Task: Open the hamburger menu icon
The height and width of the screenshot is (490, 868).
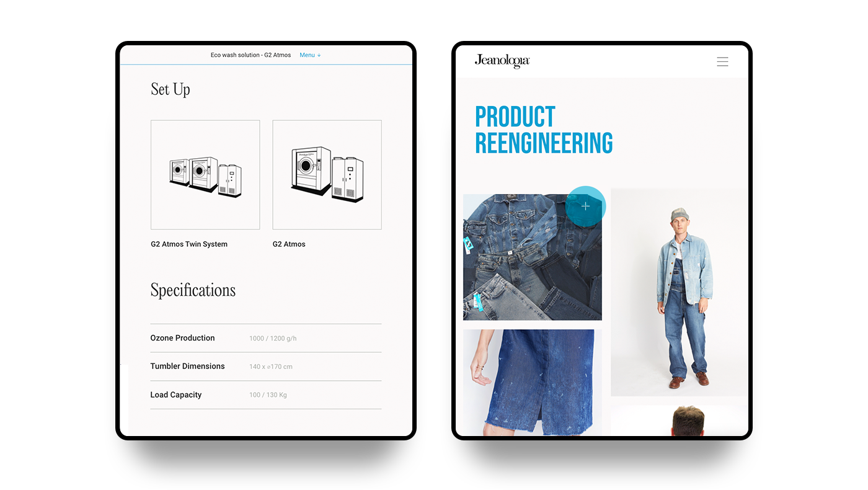Action: [722, 61]
